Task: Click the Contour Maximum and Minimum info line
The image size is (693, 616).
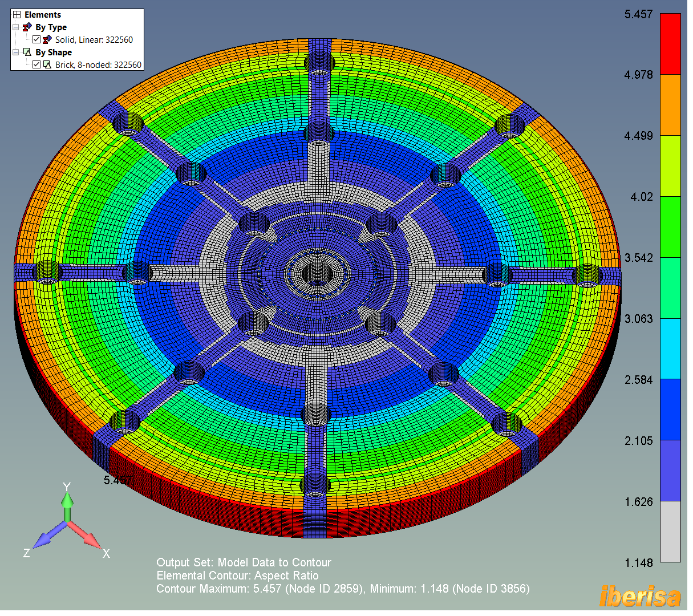Action: pyautogui.click(x=343, y=589)
